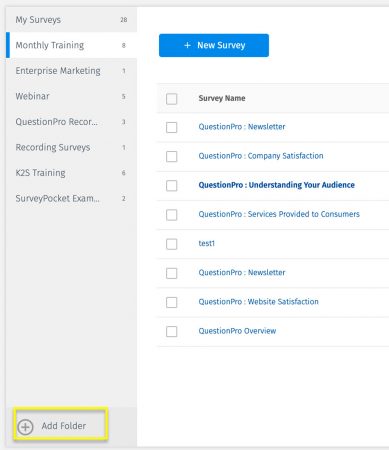Select the Monthly Training folder
This screenshot has height=450, width=389.
(x=71, y=45)
